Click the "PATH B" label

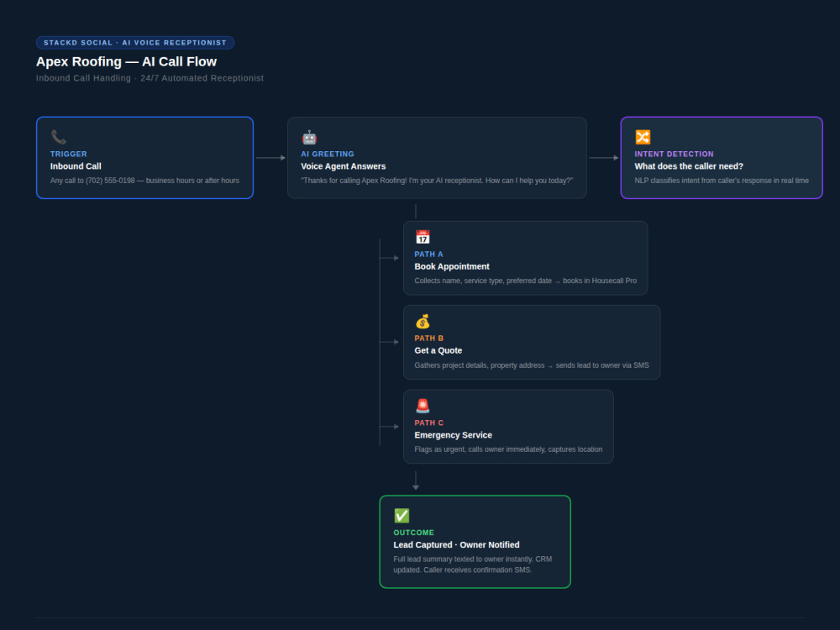[x=428, y=338]
